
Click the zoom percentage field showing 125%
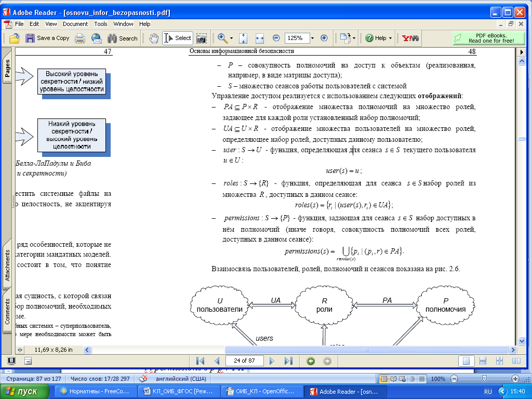[x=297, y=38]
